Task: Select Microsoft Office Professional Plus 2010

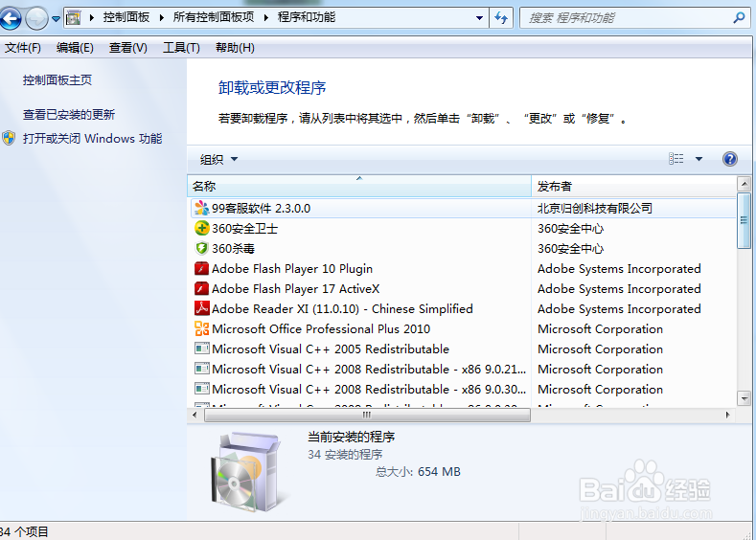Action: pos(321,329)
